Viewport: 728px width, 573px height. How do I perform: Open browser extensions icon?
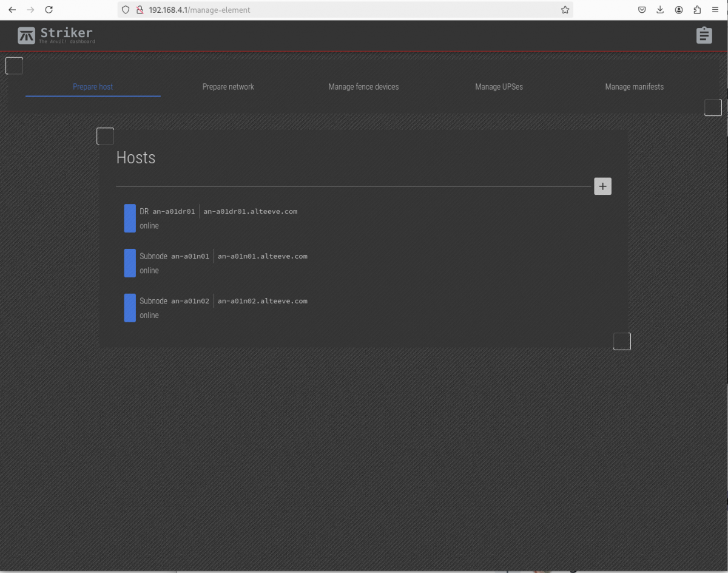tap(697, 10)
